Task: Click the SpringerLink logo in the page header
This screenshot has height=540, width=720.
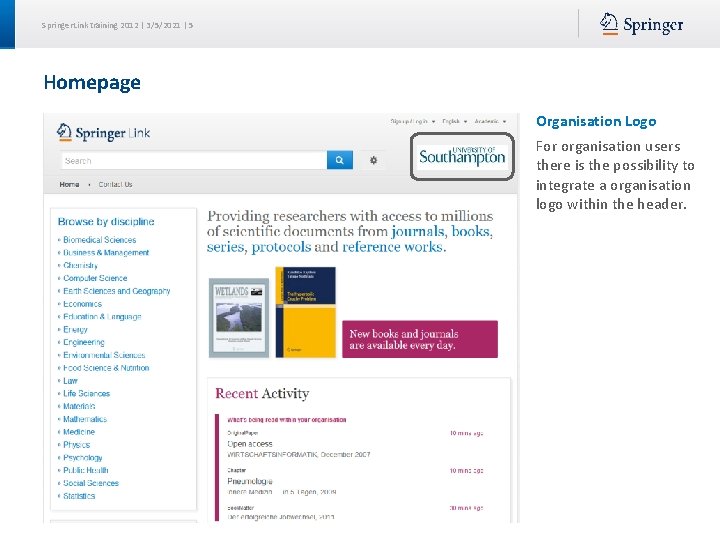Action: pos(103,133)
